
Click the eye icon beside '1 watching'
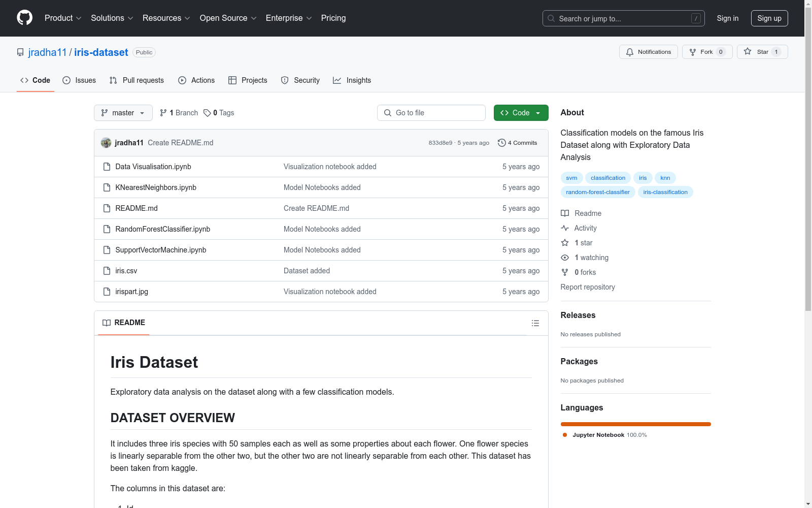tap(565, 258)
